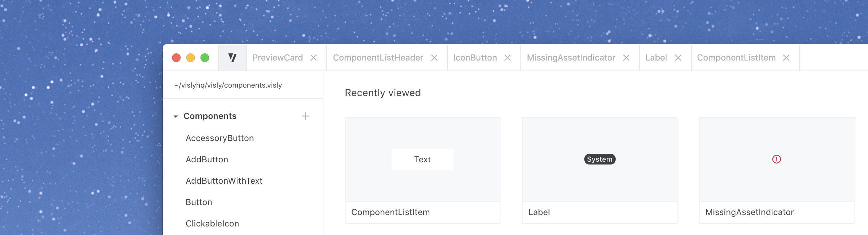The image size is (868, 235).
Task: Switch to the IconButton tab
Action: [475, 58]
